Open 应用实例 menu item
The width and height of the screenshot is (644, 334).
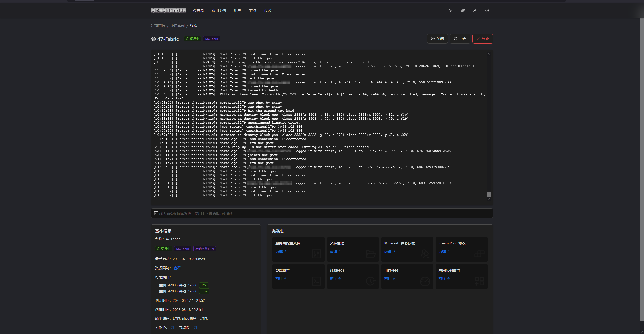pyautogui.click(x=219, y=11)
